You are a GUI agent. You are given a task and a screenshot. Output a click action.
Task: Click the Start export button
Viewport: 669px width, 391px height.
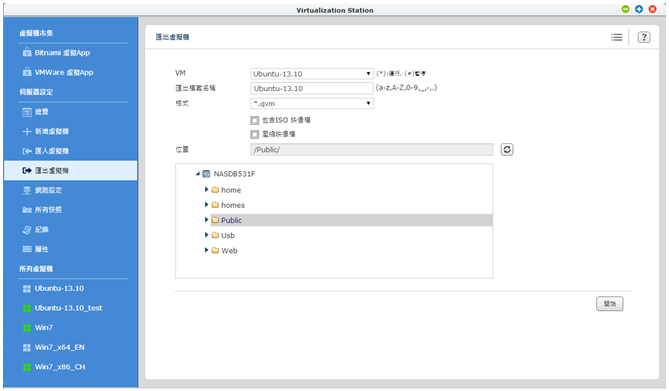click(x=610, y=304)
